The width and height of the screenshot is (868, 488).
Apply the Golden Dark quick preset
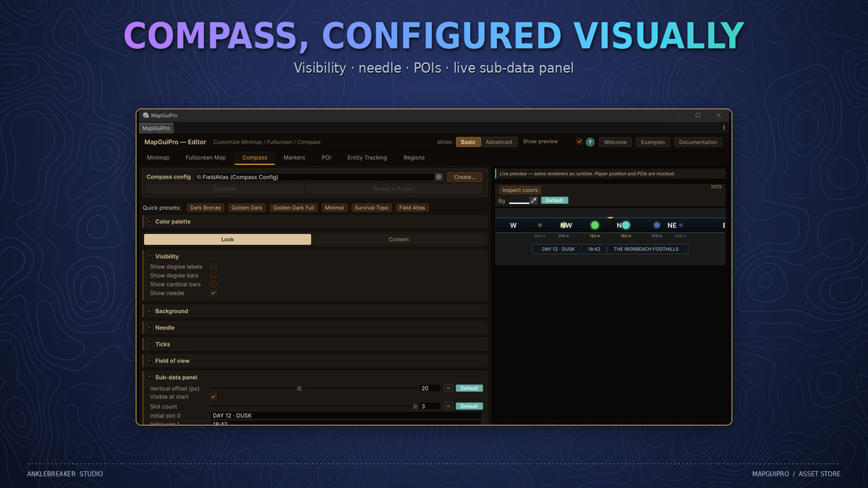[247, 207]
